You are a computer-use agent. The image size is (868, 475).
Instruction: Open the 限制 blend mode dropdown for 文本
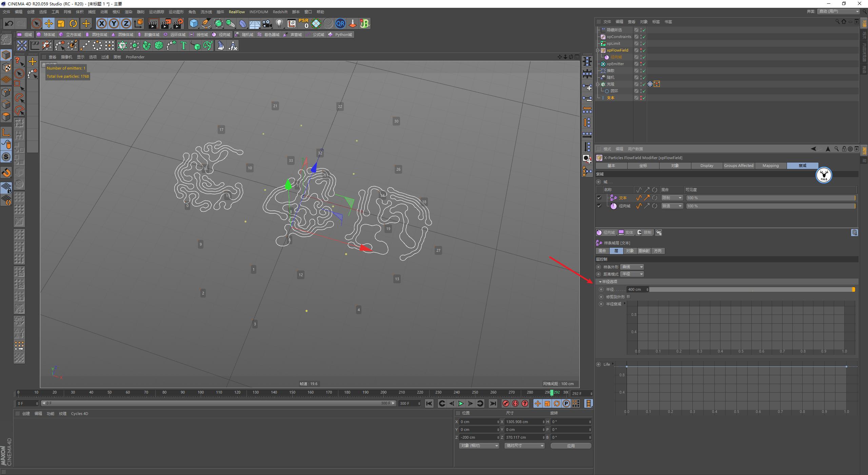[x=672, y=197]
